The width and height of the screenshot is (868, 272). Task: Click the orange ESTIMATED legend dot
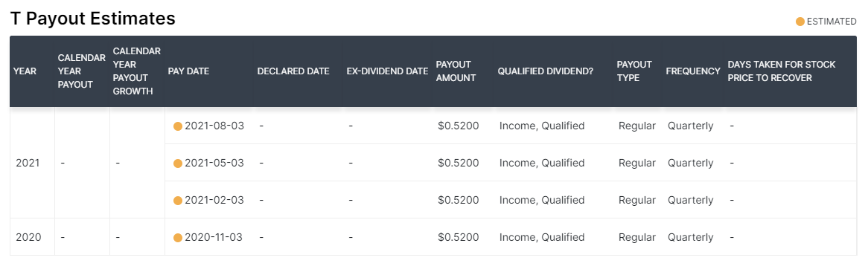tap(800, 22)
